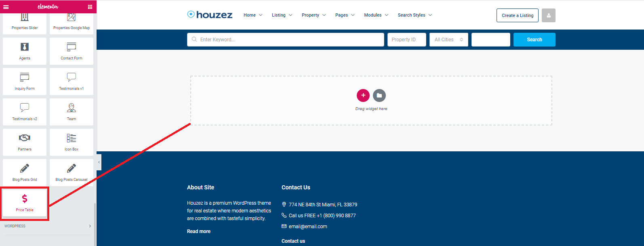This screenshot has height=246, width=644.
Task: Click the Houzez logo
Action: click(x=210, y=15)
